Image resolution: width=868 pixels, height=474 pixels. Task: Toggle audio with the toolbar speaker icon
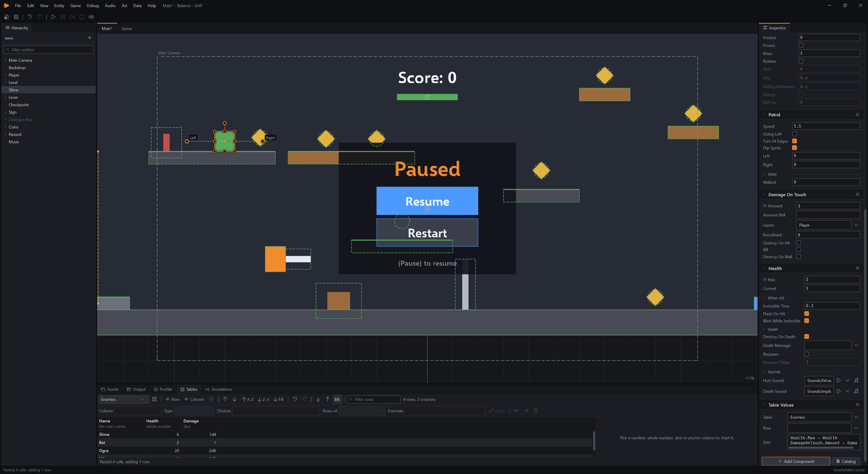pos(91,17)
